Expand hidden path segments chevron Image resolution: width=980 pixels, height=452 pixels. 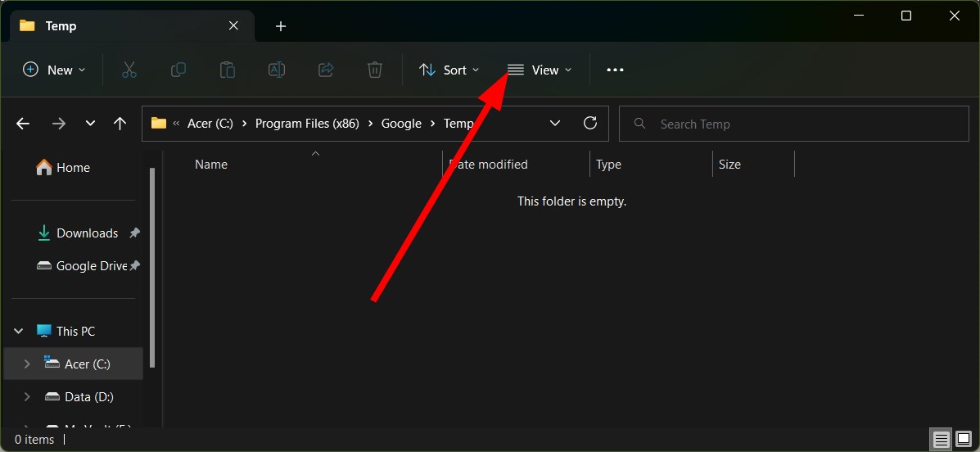[176, 124]
